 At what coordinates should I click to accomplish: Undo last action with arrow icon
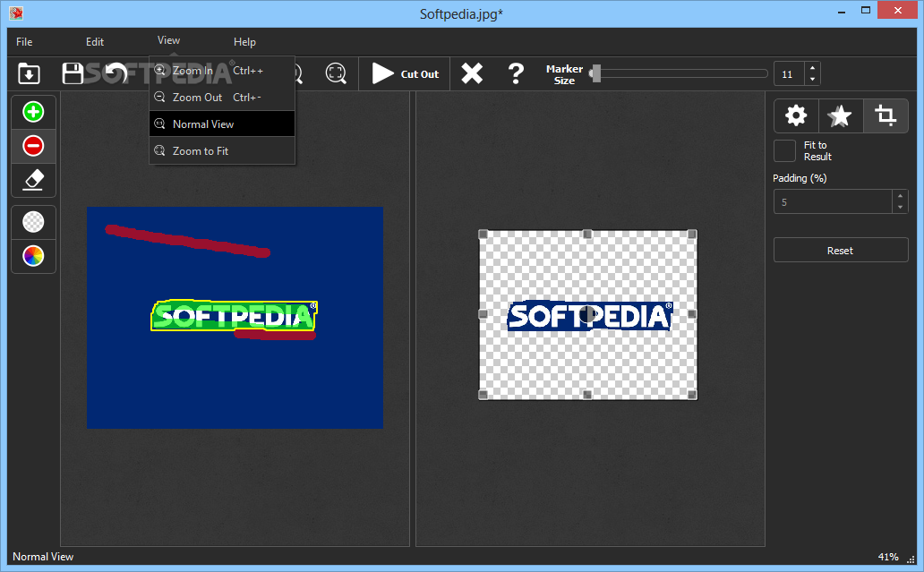[x=116, y=73]
